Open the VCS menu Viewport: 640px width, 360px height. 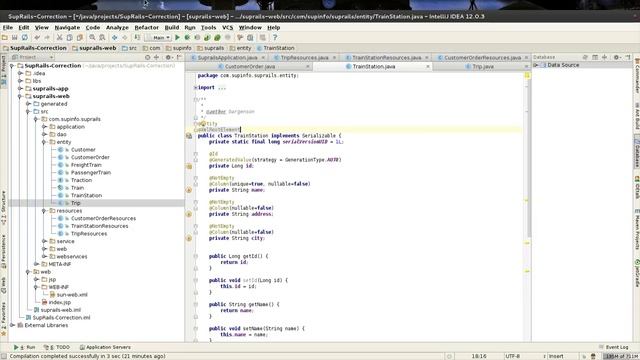point(227,28)
